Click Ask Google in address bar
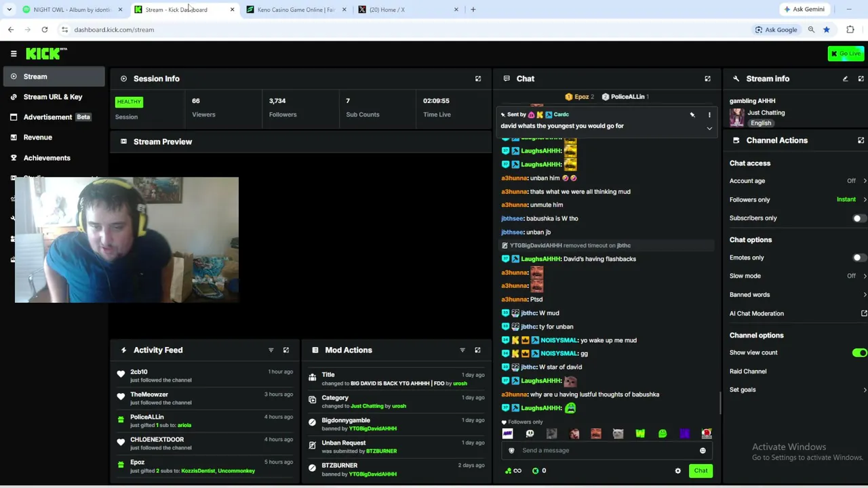The image size is (868, 488). click(776, 30)
